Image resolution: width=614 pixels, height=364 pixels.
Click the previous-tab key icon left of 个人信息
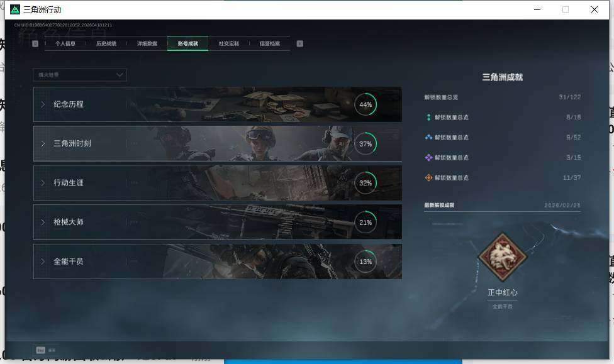click(35, 44)
